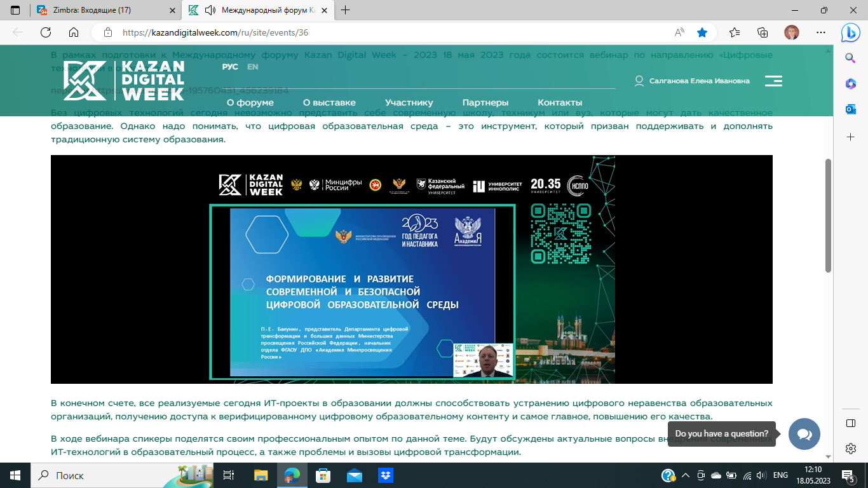Screen dimensions: 868x488
Task: Toggle the sidebar visibility icon
Action: click(851, 423)
